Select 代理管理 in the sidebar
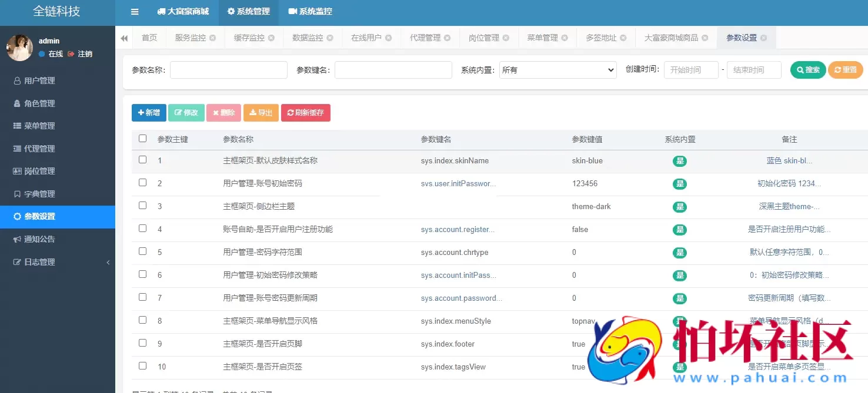This screenshot has height=393, width=868. coord(38,148)
